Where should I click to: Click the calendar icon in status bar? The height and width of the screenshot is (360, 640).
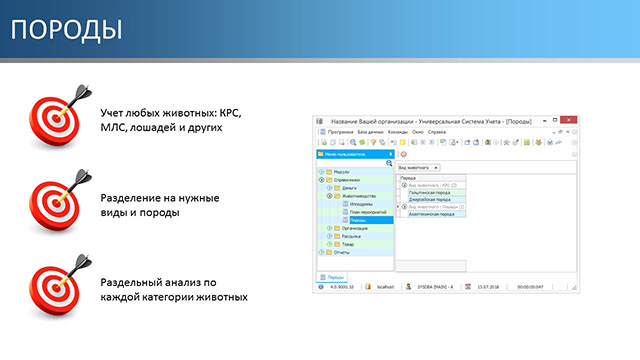pos(468,287)
